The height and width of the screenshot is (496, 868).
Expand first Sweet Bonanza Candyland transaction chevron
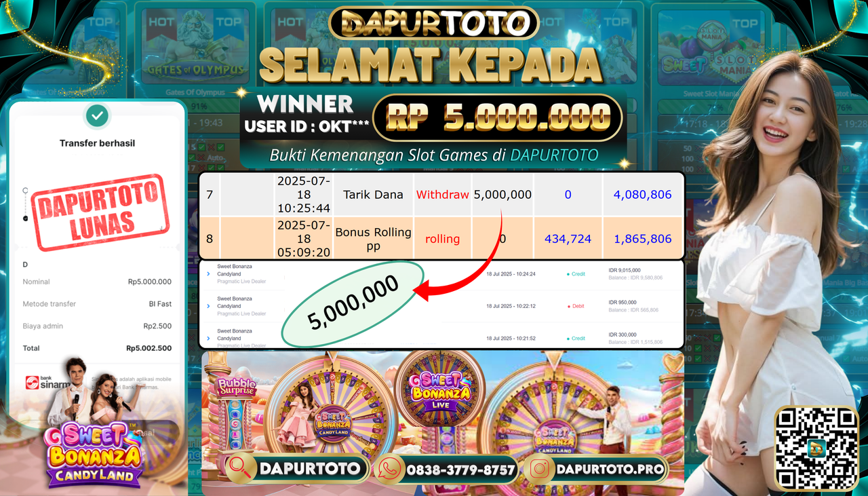(x=208, y=273)
